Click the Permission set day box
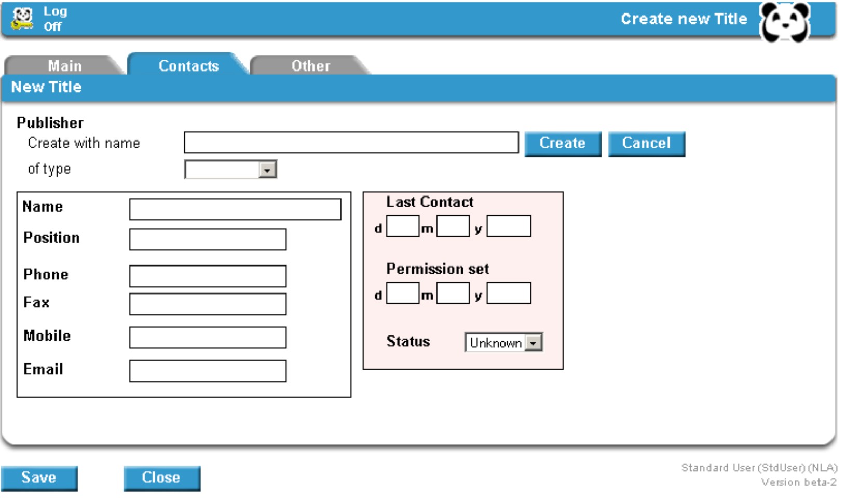 403,293
